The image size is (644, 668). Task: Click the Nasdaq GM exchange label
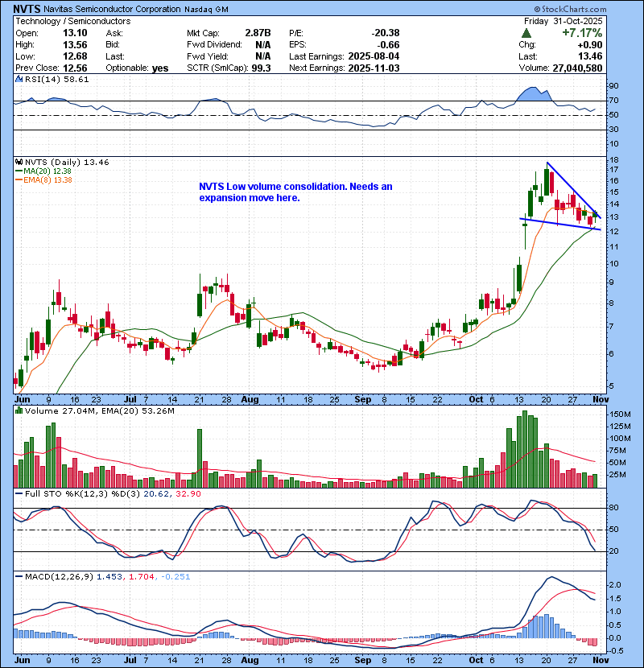pyautogui.click(x=206, y=10)
